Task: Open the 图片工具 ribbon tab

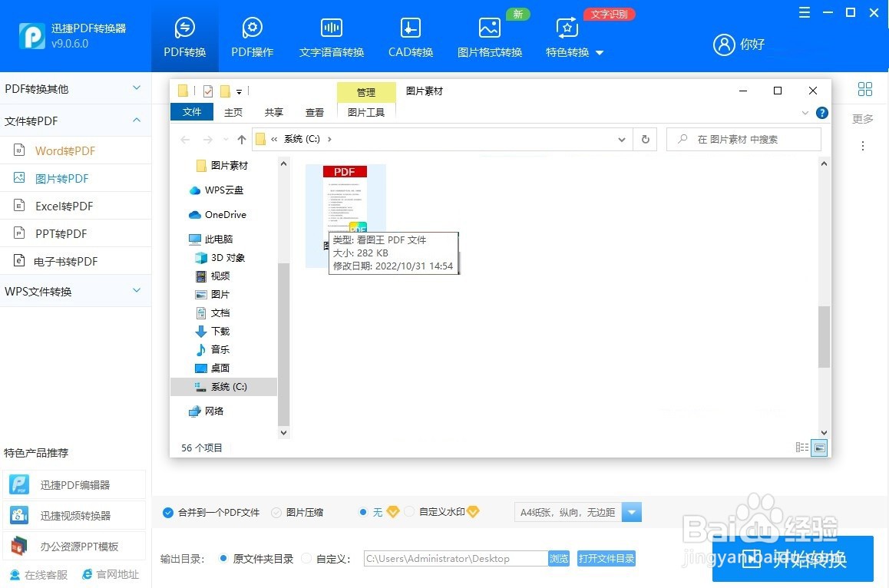Action: (366, 112)
